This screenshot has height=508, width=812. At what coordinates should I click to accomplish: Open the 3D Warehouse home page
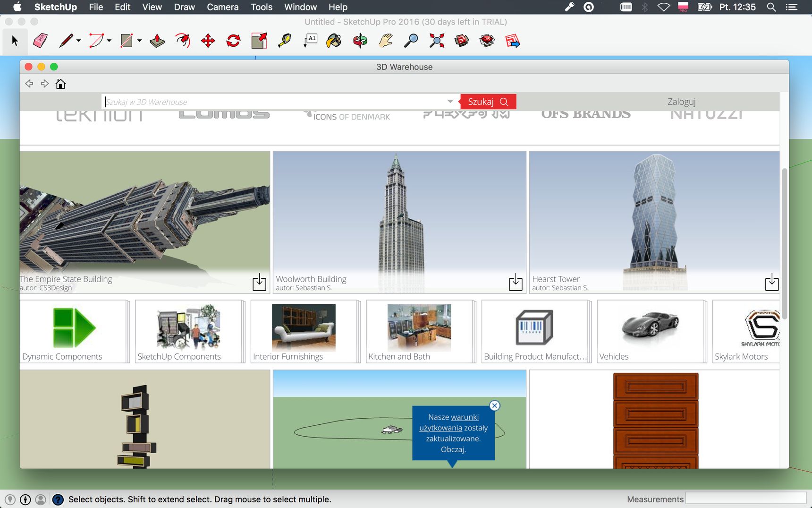coord(60,84)
